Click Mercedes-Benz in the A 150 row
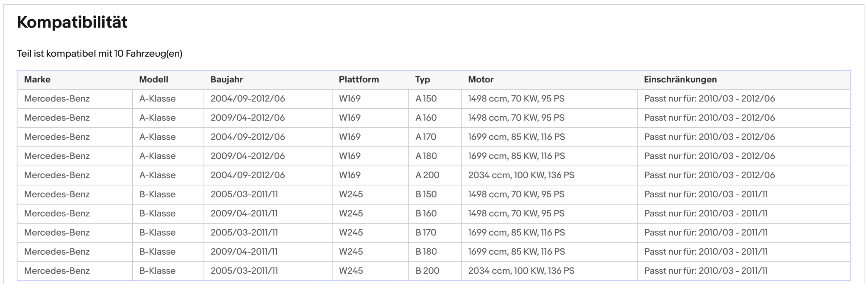This screenshot has width=868, height=284. point(57,98)
